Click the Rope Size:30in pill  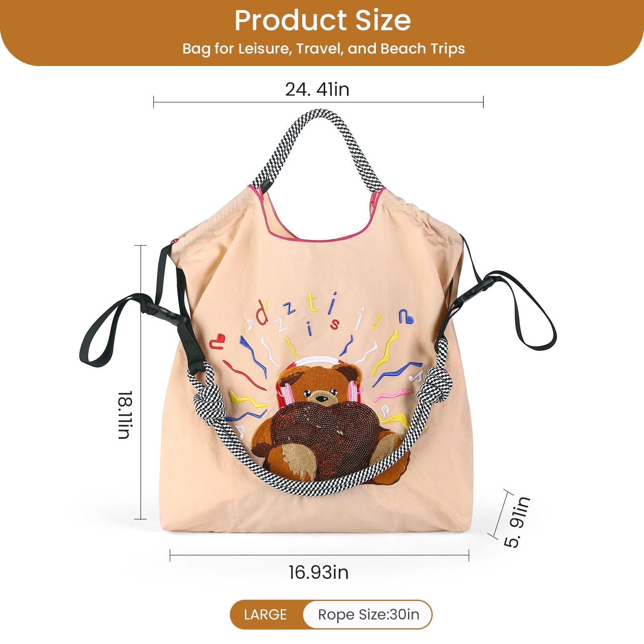coord(368,615)
